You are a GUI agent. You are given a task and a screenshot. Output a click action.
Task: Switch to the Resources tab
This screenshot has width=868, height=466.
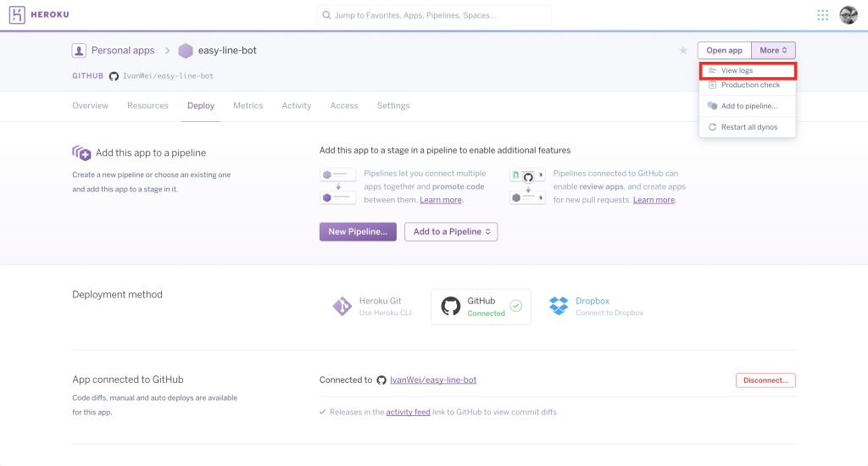tap(147, 106)
